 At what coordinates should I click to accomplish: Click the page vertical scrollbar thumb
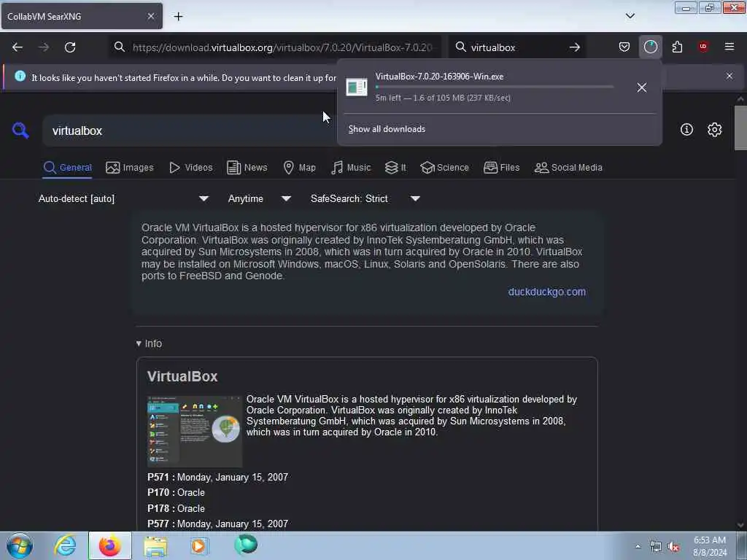tap(740, 128)
